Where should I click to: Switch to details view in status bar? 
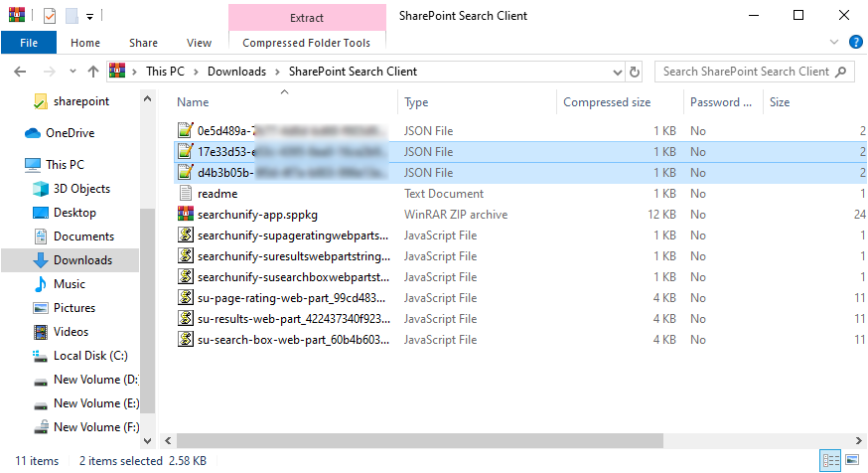pyautogui.click(x=830, y=461)
